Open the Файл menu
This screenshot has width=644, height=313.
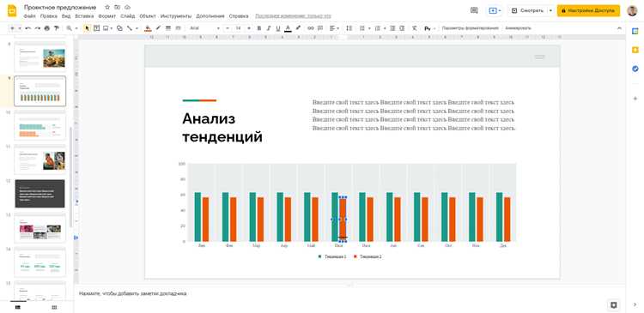[x=29, y=16]
